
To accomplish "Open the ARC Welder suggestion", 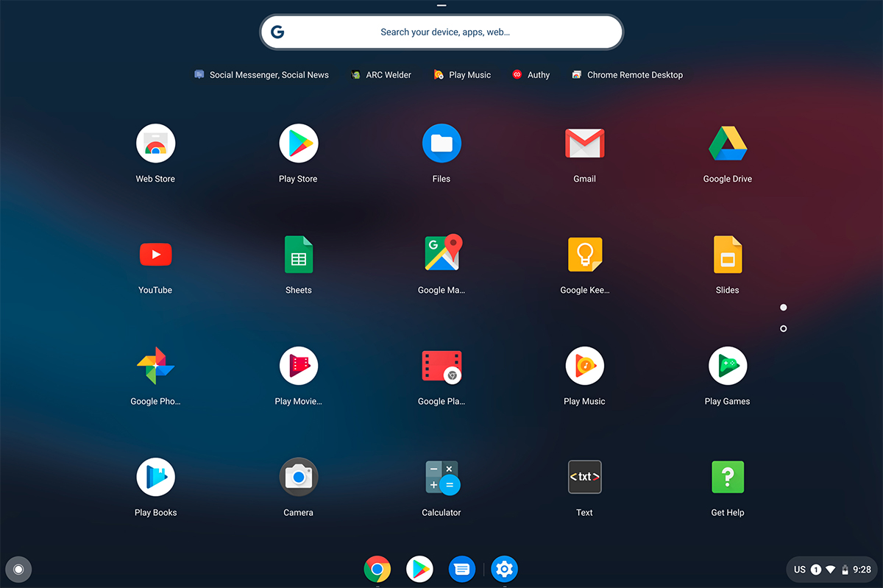I will coord(380,74).
